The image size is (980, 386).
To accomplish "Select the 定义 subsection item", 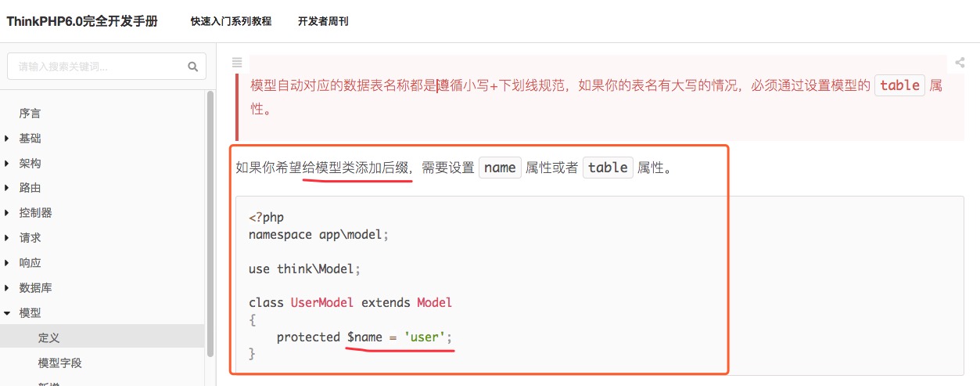I will (48, 338).
